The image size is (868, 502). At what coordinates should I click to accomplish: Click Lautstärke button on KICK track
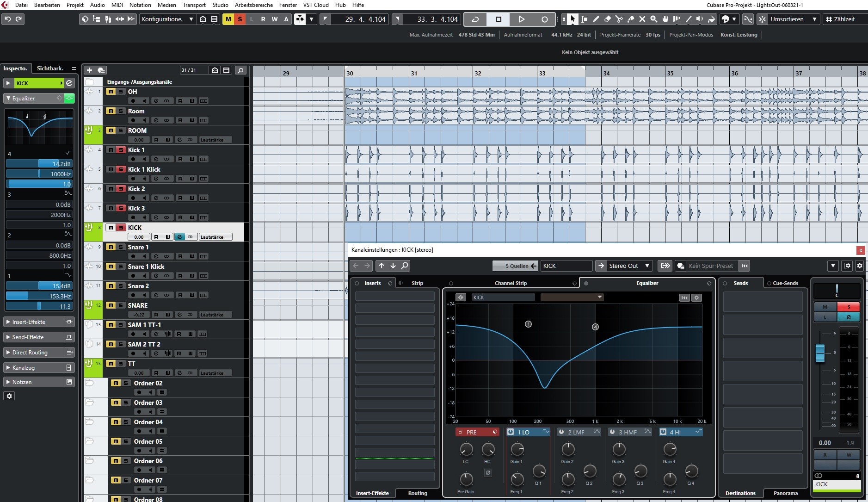coord(215,237)
